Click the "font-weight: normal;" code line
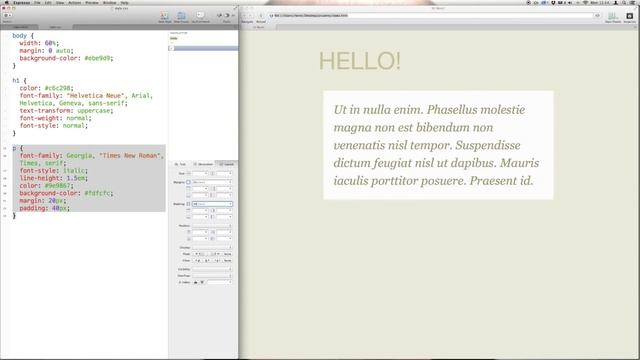Image resolution: width=640 pixels, height=360 pixels. [55, 118]
